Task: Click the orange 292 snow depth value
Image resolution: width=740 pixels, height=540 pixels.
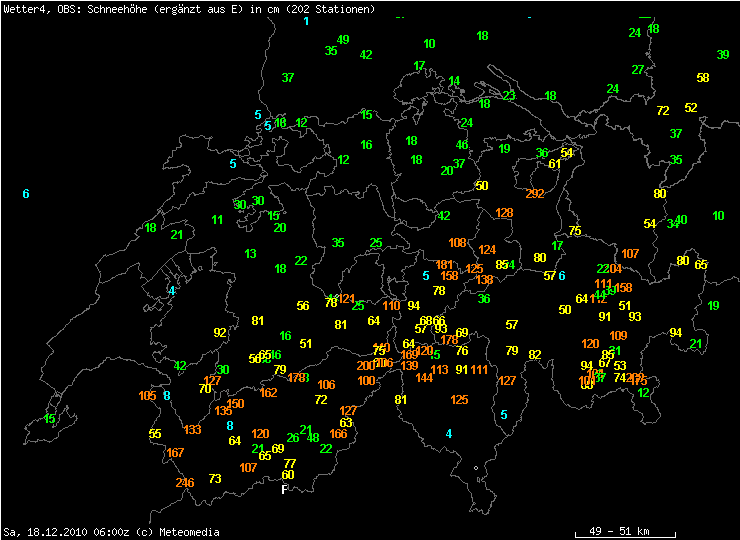Action: (535, 194)
